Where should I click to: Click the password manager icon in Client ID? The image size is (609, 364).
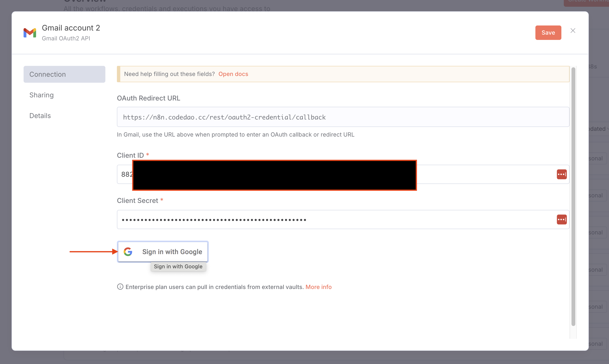pos(561,174)
